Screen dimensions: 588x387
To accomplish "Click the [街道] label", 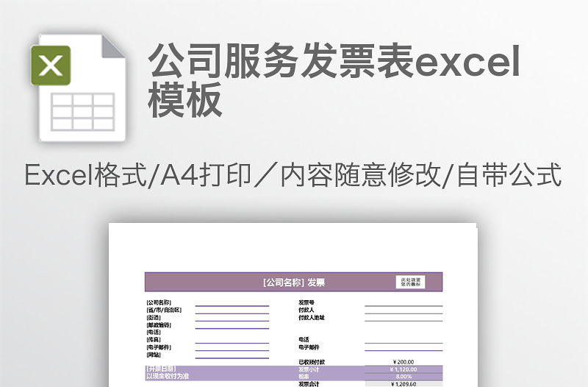I will pos(154,317).
